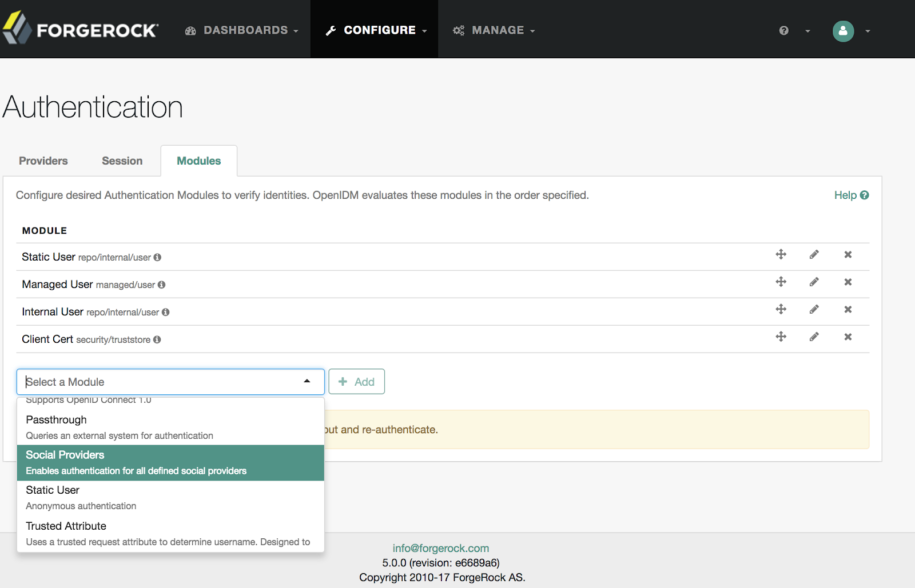The width and height of the screenshot is (915, 588).
Task: Delete the Client Cert module
Action: pos(848,337)
